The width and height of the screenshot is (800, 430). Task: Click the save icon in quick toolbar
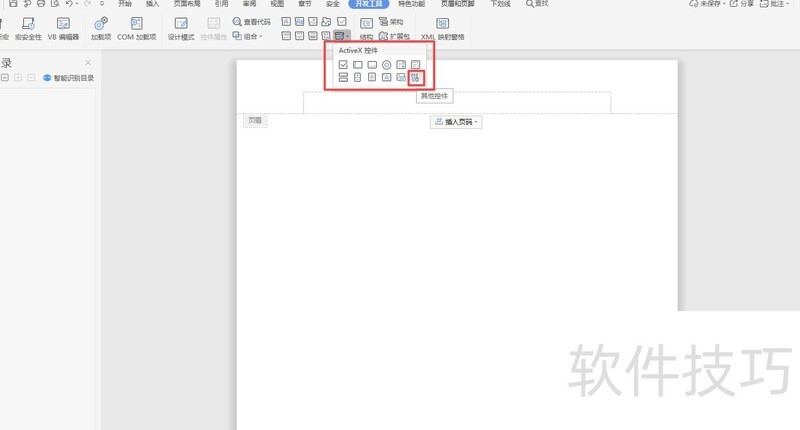13,4
